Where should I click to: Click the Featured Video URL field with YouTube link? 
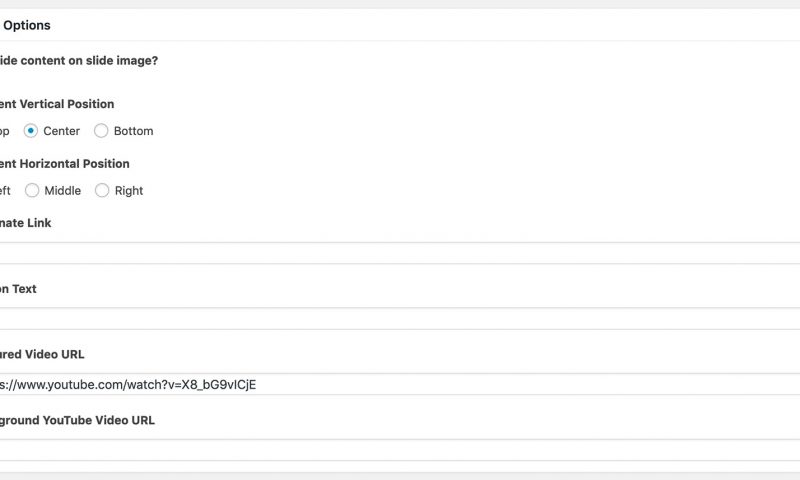(400, 384)
